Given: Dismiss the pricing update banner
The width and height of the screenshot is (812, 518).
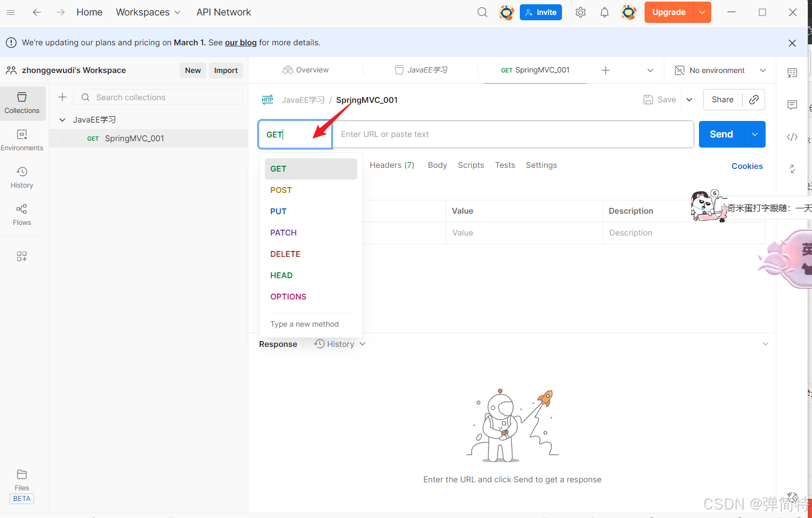Looking at the screenshot, I should click(x=792, y=43).
